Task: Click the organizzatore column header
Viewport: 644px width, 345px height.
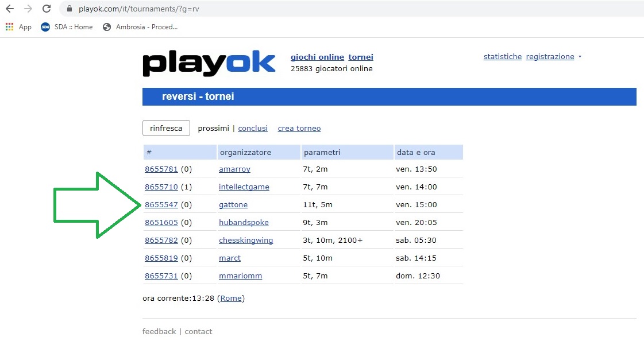Action: (259, 152)
